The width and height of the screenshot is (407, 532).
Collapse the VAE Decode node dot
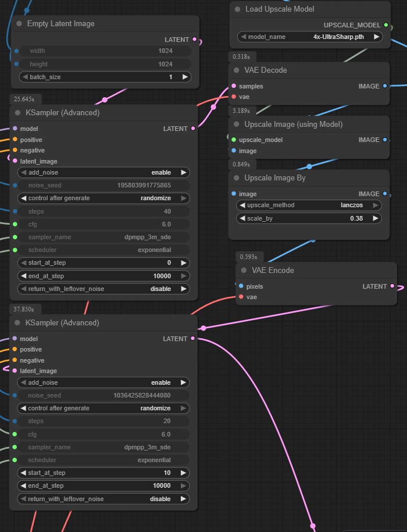[x=237, y=70]
